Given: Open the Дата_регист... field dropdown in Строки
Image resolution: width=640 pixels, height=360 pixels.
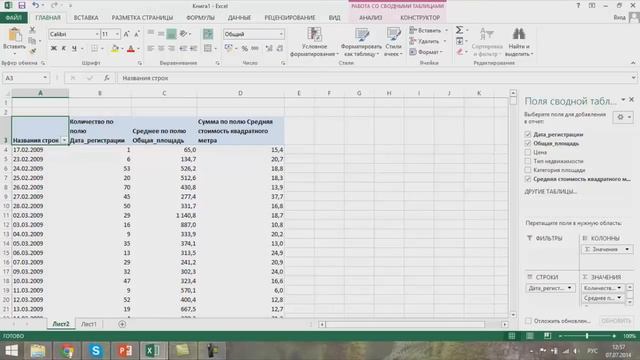Looking at the screenshot, I should 569,288.
